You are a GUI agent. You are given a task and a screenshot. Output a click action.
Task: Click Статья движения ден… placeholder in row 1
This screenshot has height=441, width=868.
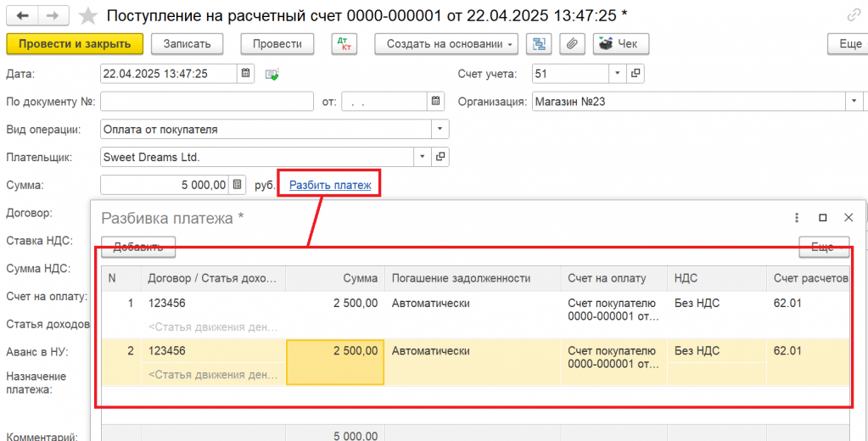click(x=213, y=327)
